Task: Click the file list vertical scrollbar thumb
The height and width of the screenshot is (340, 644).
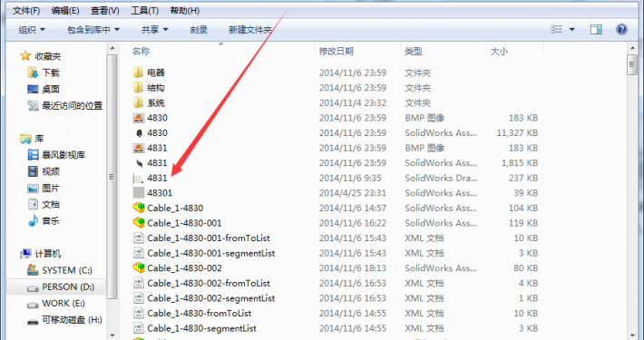Action: [631, 65]
